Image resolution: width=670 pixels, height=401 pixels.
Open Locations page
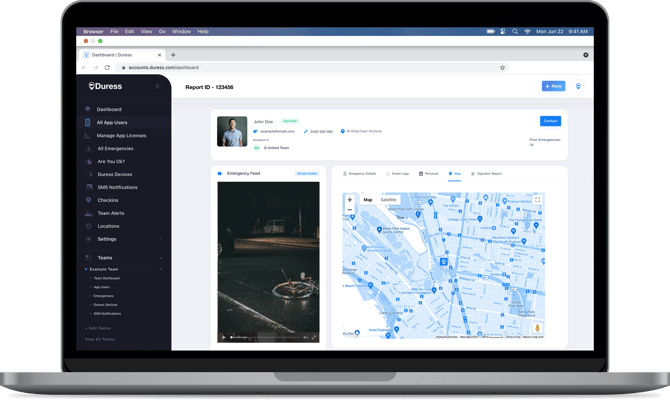[108, 226]
